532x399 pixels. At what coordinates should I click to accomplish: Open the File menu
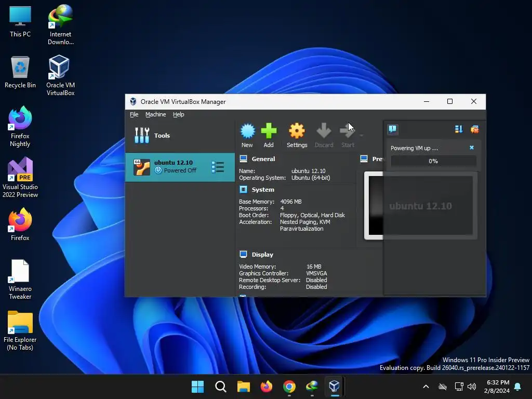pos(134,114)
